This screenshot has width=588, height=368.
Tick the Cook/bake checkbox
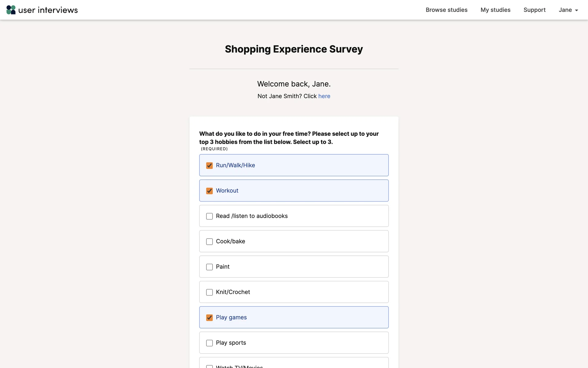209,242
